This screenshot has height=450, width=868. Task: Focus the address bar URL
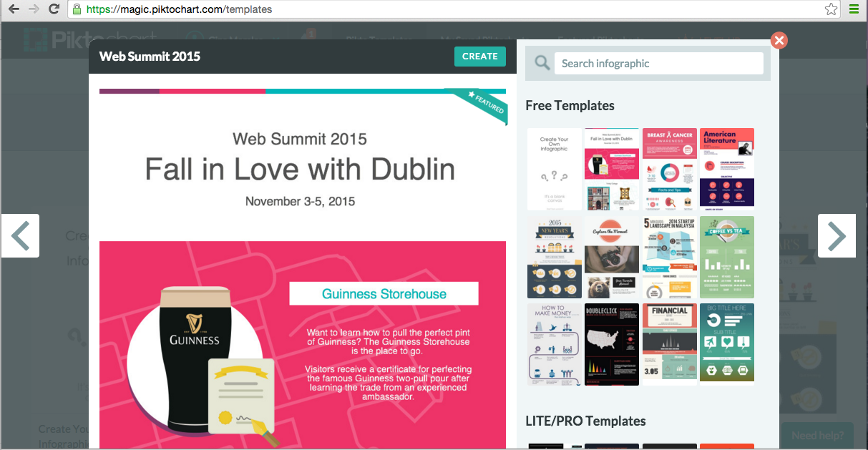[x=454, y=9]
